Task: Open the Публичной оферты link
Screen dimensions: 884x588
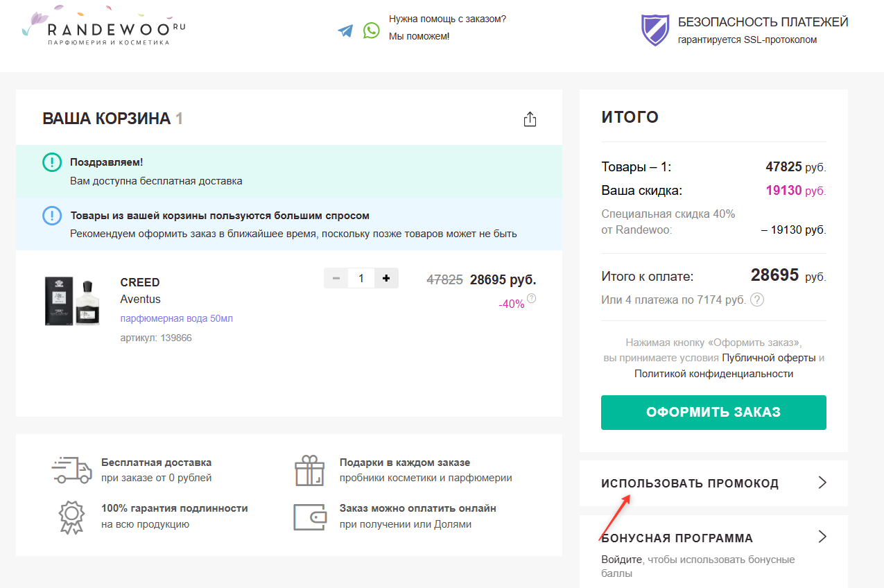Action: click(x=769, y=358)
